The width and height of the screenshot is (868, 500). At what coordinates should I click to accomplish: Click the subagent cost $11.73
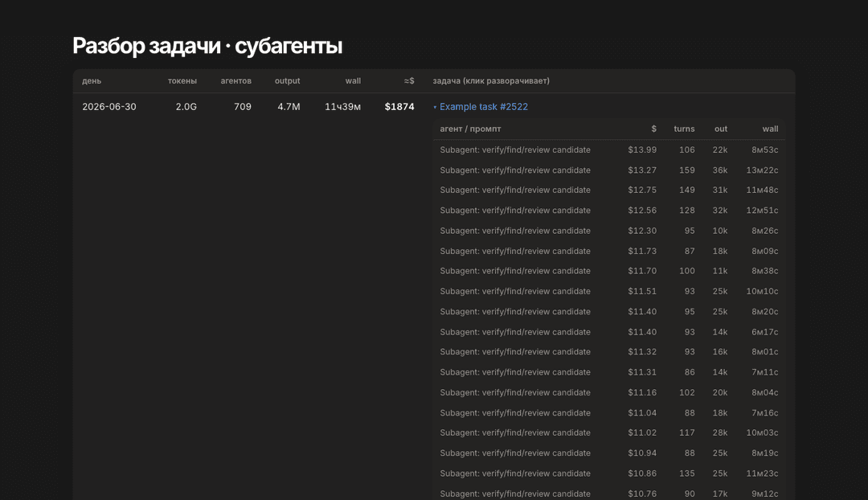[642, 252]
